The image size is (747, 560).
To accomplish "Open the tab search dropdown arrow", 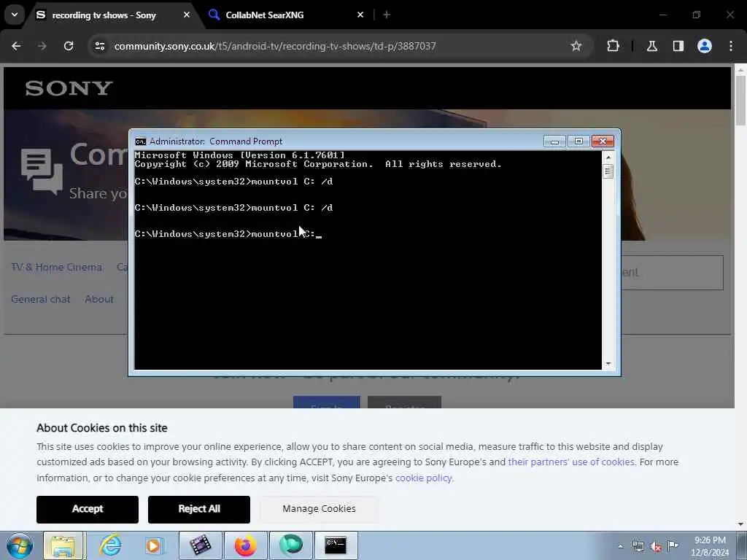I will pyautogui.click(x=15, y=15).
